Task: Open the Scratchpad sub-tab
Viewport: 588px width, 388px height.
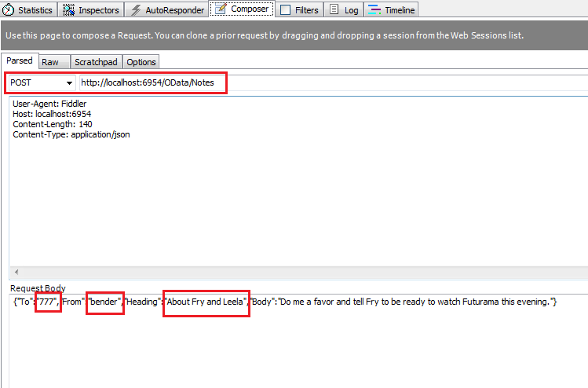Action: pyautogui.click(x=96, y=62)
